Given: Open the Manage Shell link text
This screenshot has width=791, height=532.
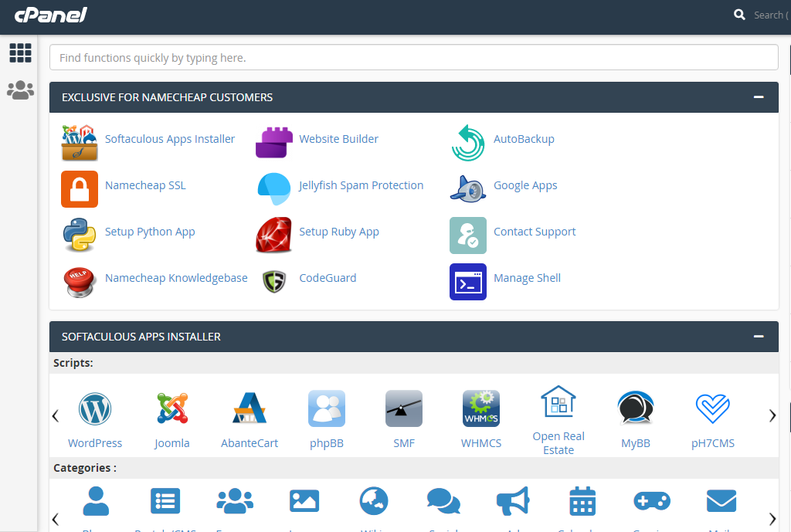Looking at the screenshot, I should click(527, 278).
